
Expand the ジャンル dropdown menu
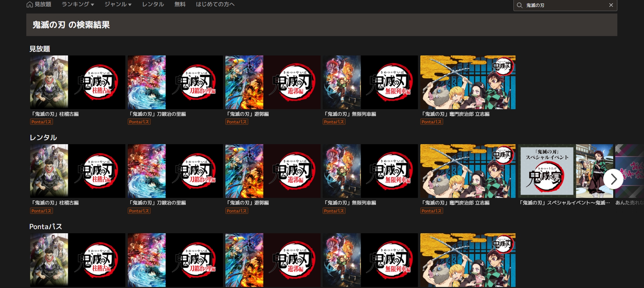[x=118, y=5]
